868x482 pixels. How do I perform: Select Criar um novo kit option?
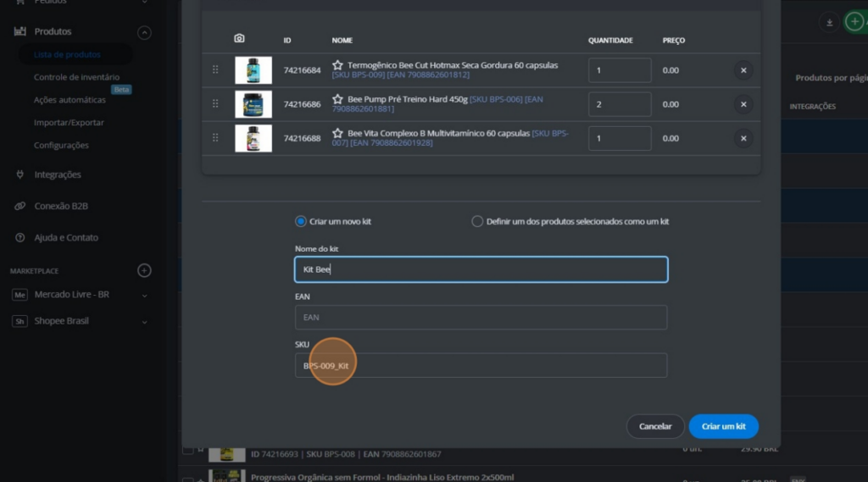pyautogui.click(x=301, y=221)
